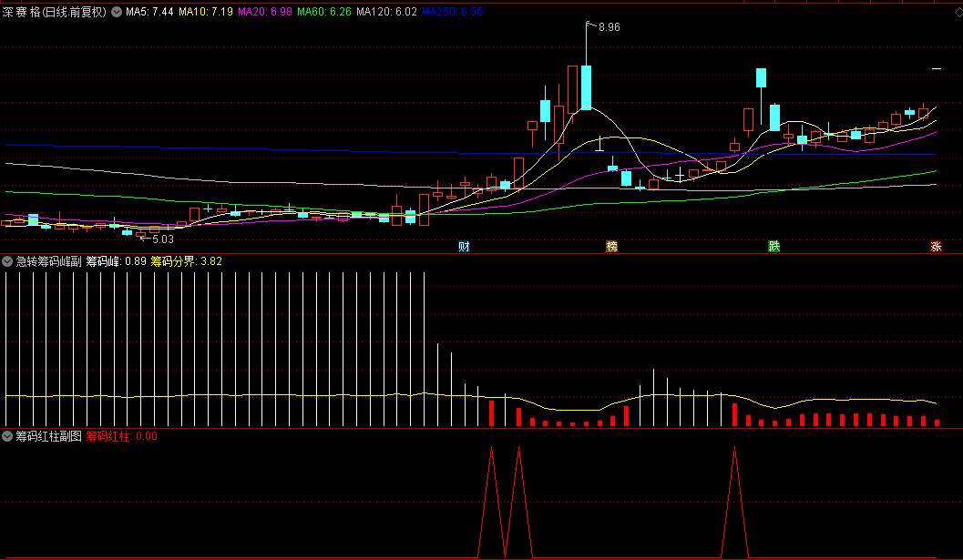963x560 pixels.
Task: Click the 5.03 low price label
Action: click(162, 239)
